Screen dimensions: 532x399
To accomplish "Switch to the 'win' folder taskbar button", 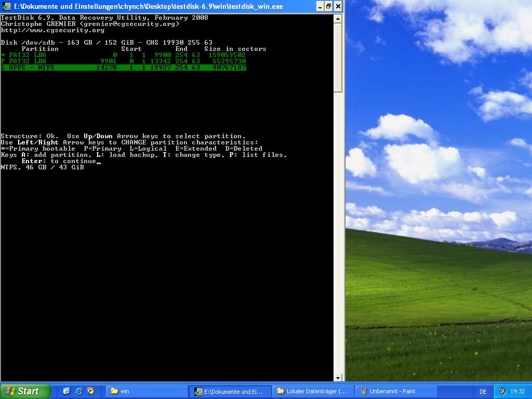I will (x=147, y=391).
